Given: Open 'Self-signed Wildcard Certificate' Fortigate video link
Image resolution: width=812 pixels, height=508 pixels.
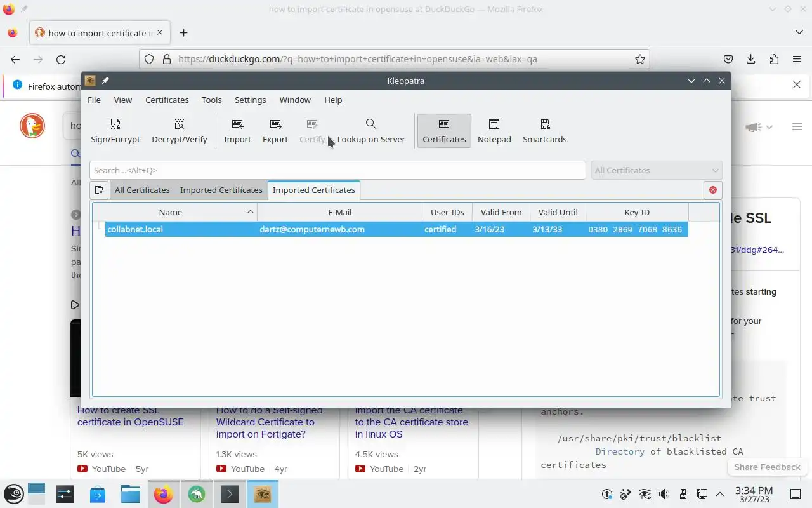Looking at the screenshot, I should click(269, 422).
